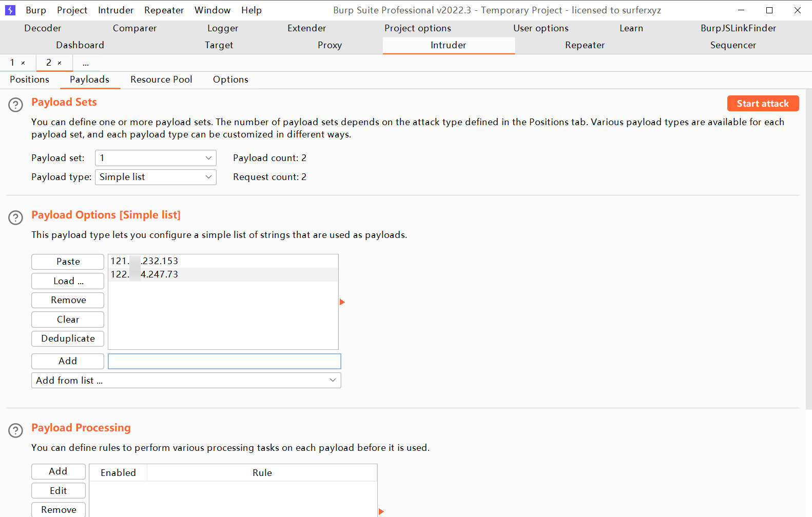
Task: Click the Load ... button
Action: pos(68,281)
